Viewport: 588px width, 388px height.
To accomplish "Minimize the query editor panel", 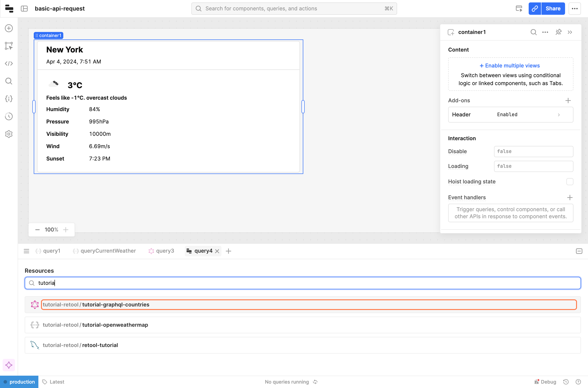I will tap(579, 251).
